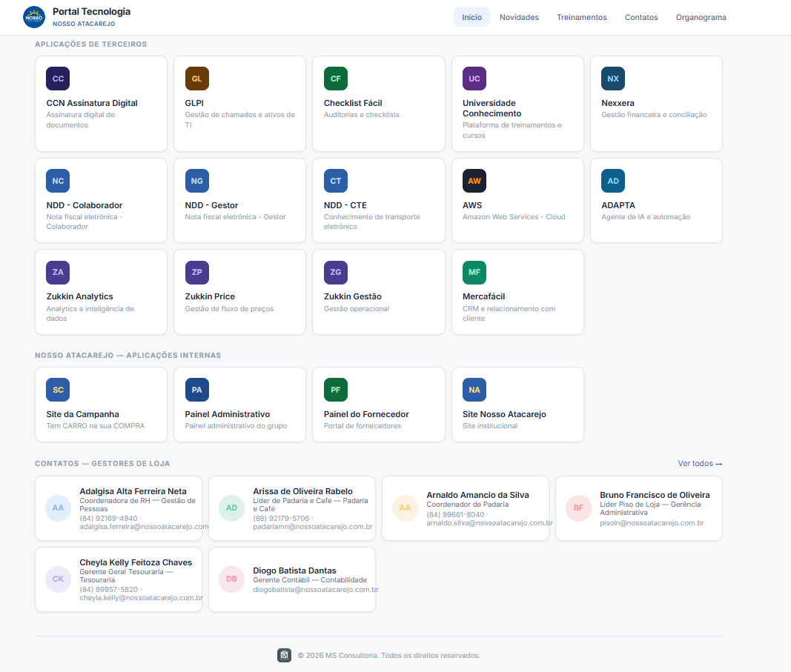Viewport: 791px width, 672px height.
Task: Open the NDD - Gestor title link
Action: click(211, 205)
